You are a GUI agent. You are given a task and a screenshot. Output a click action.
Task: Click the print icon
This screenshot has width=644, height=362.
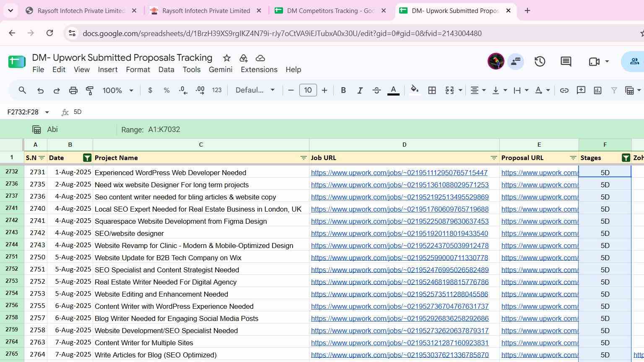tap(73, 90)
